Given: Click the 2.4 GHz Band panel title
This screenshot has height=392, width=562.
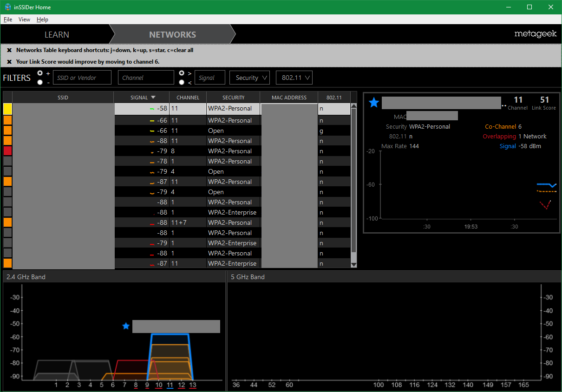Looking at the screenshot, I should 26,277.
